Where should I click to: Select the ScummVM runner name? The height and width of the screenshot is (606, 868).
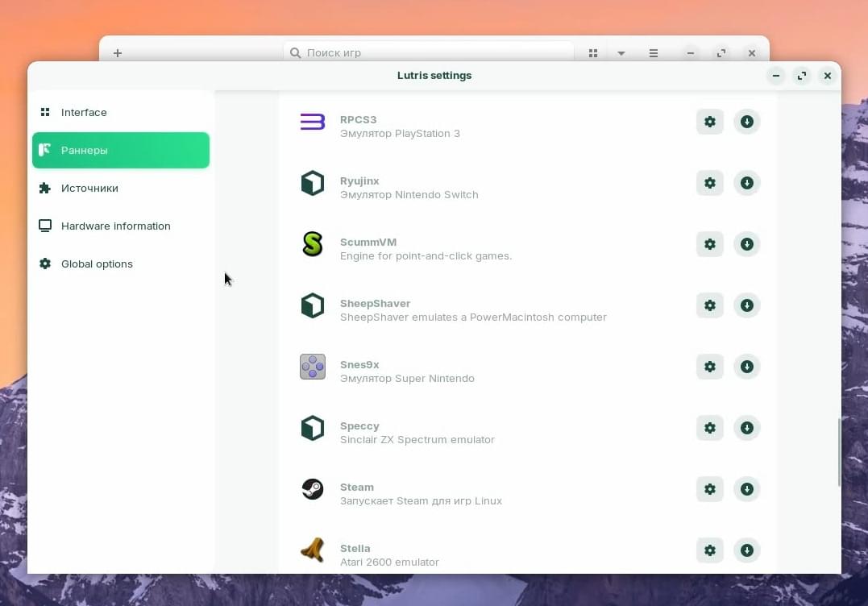(x=368, y=242)
